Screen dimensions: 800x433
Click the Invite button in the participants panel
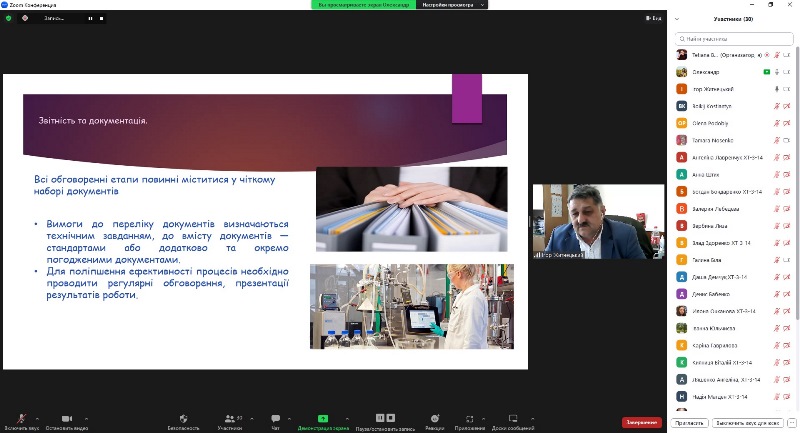(691, 422)
